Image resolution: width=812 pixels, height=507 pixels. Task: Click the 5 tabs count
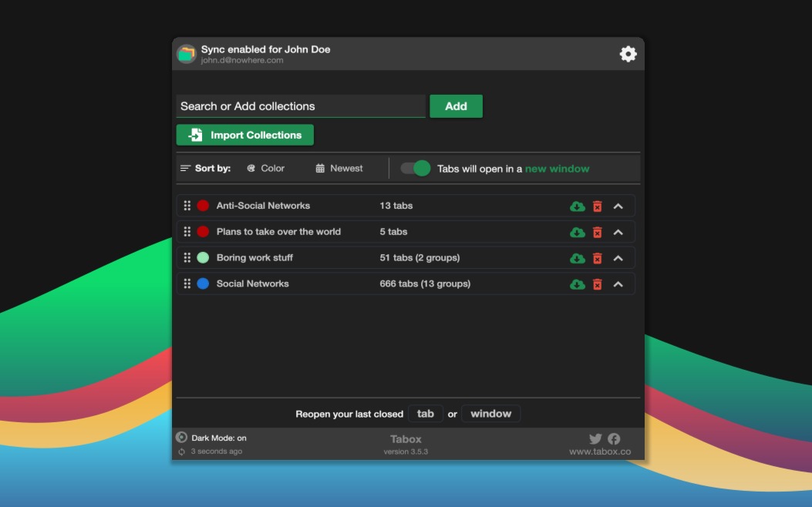pyautogui.click(x=393, y=231)
